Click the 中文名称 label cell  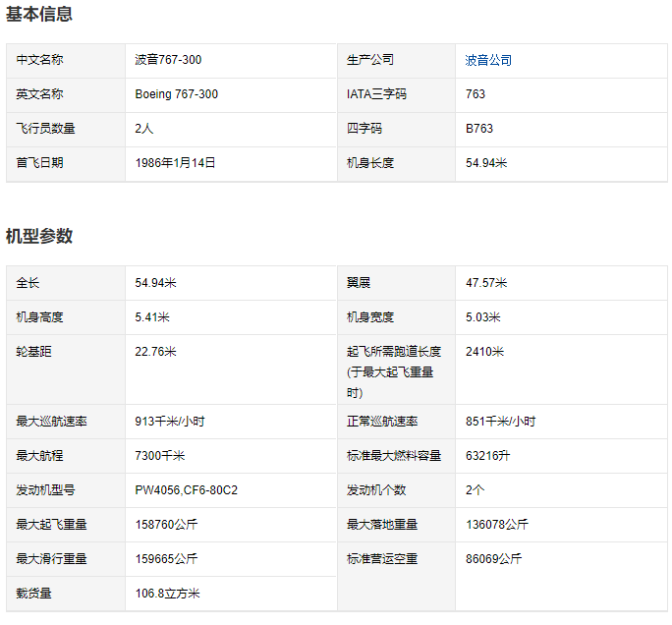pos(66,61)
